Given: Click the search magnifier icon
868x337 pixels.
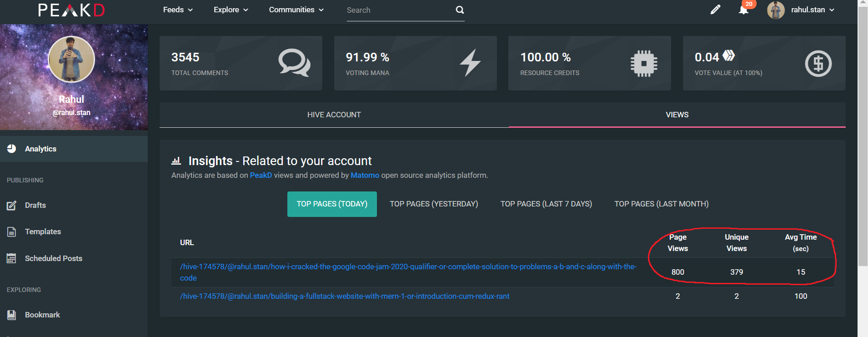Looking at the screenshot, I should [x=460, y=10].
